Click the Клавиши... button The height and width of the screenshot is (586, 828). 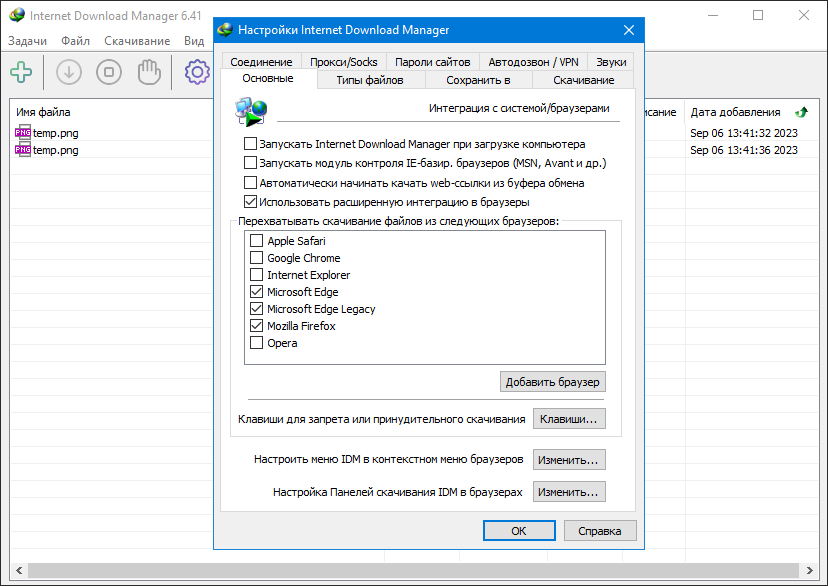tap(569, 419)
